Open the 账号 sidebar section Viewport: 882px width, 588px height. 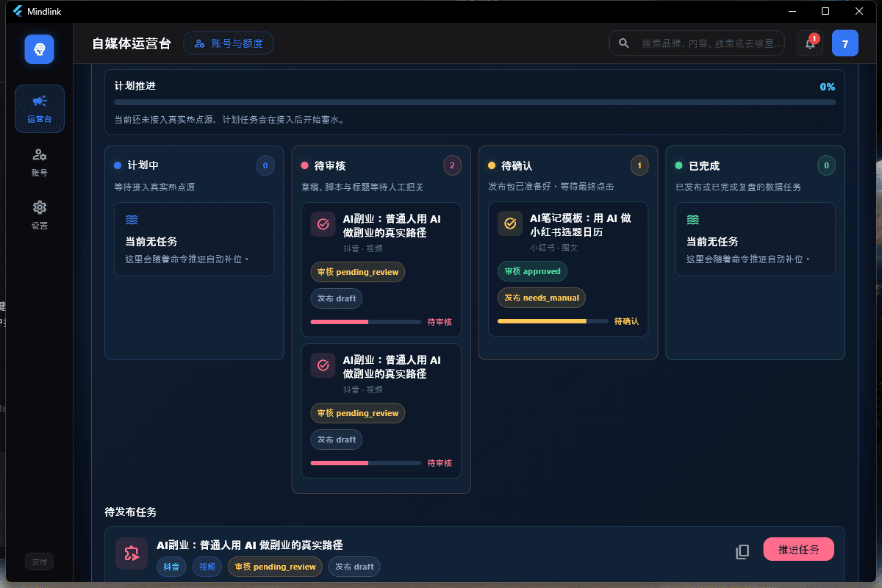click(40, 162)
